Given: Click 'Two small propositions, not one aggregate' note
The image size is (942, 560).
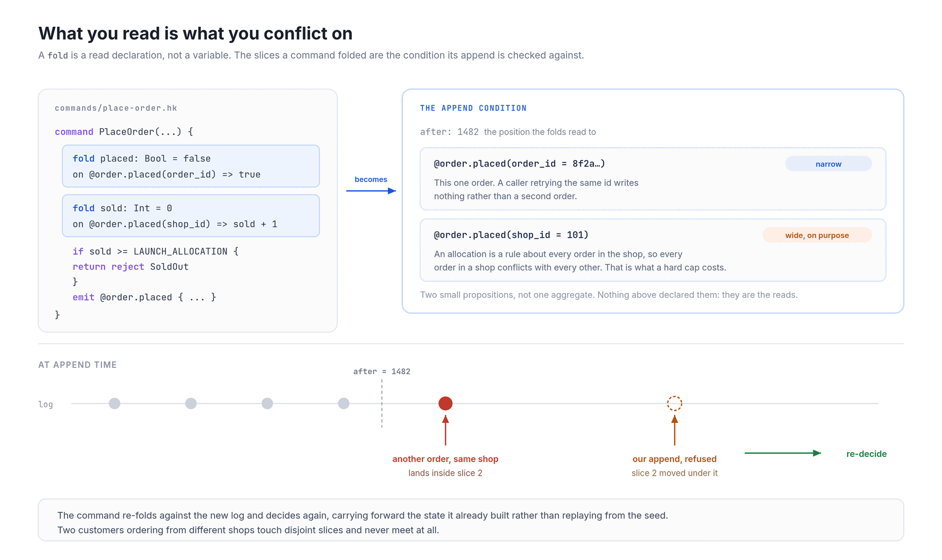Looking at the screenshot, I should (609, 295).
